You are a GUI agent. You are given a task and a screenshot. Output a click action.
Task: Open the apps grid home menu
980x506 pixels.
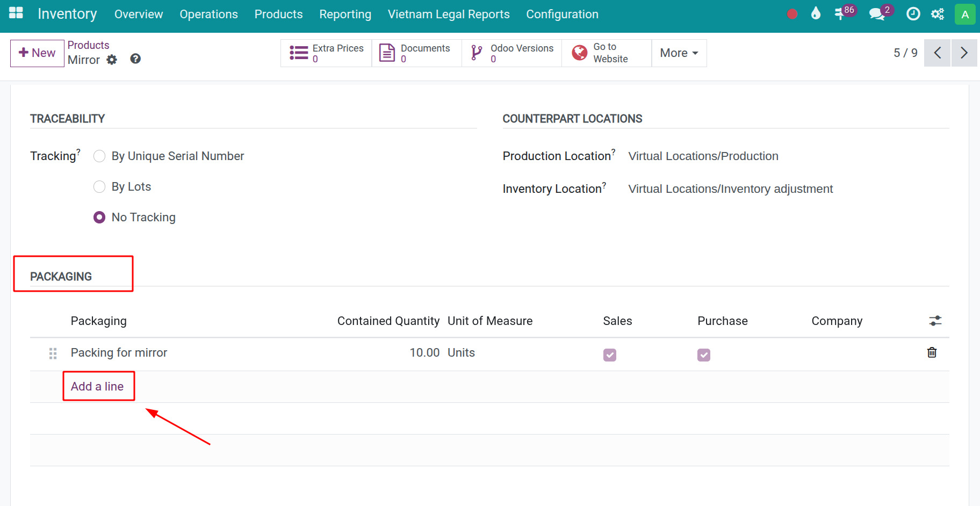tap(16, 13)
